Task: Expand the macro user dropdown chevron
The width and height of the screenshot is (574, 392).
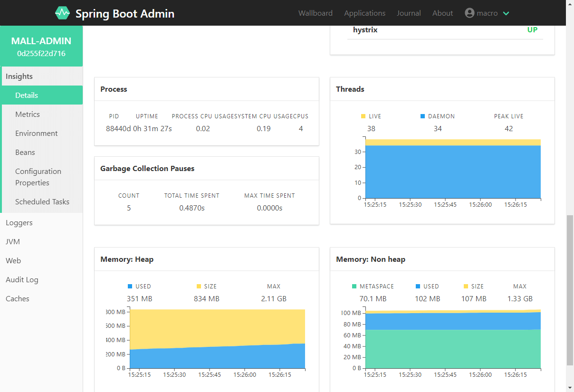Action: pyautogui.click(x=506, y=13)
